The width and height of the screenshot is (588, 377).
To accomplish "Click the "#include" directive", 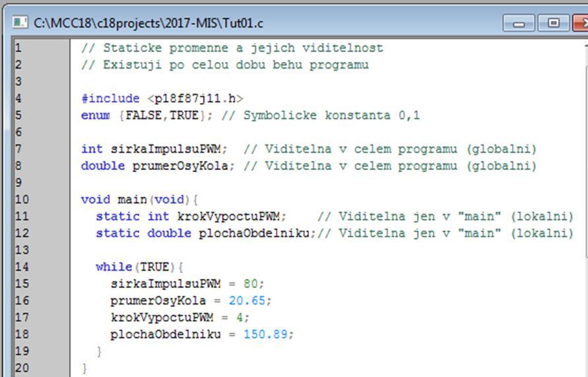I will [x=110, y=98].
